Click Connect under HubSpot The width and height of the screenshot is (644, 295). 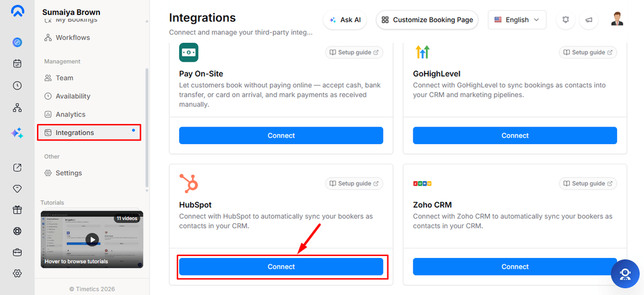click(x=281, y=267)
